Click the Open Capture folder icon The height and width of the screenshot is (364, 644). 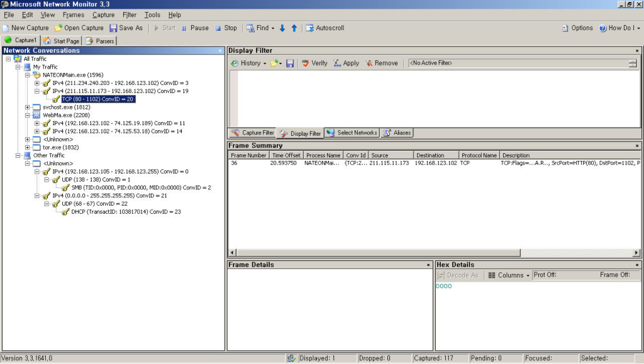click(x=58, y=28)
